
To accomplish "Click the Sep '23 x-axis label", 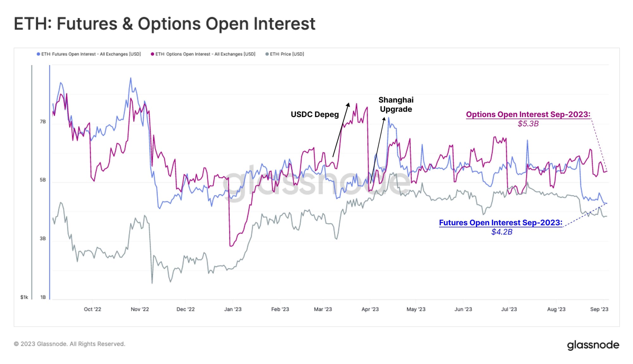I will click(599, 309).
